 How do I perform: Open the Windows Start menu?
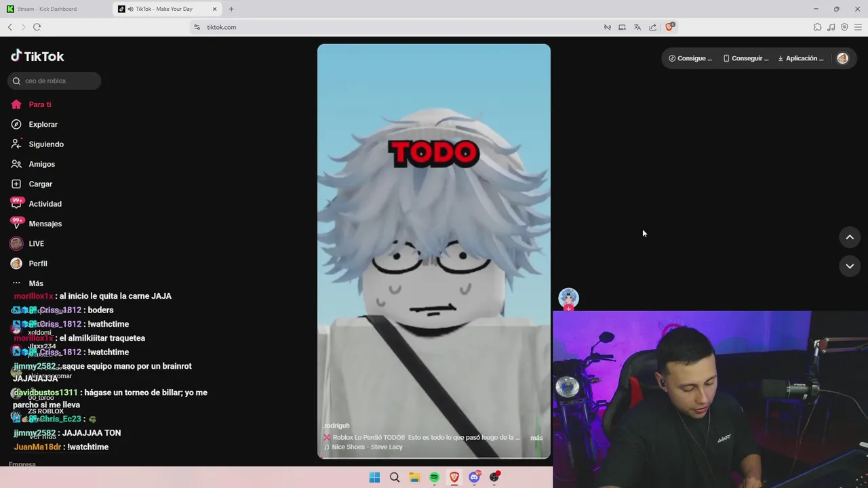pos(374,477)
